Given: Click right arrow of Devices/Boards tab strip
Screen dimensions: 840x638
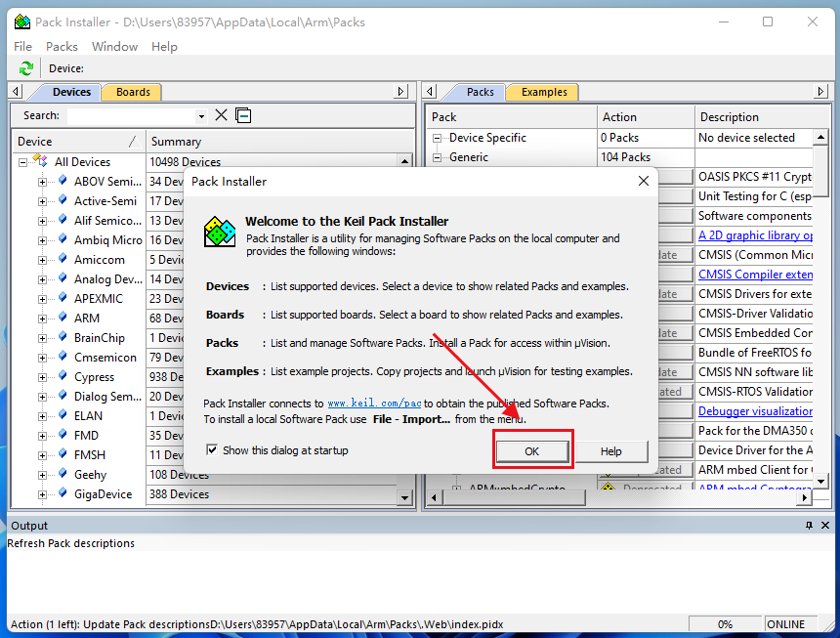Looking at the screenshot, I should 400,92.
